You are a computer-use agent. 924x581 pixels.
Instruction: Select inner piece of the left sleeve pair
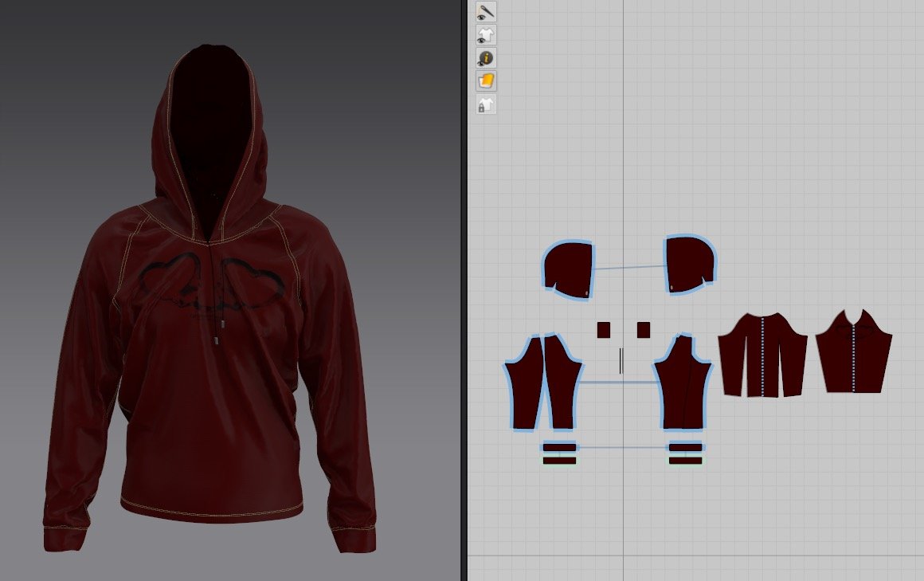point(562,383)
